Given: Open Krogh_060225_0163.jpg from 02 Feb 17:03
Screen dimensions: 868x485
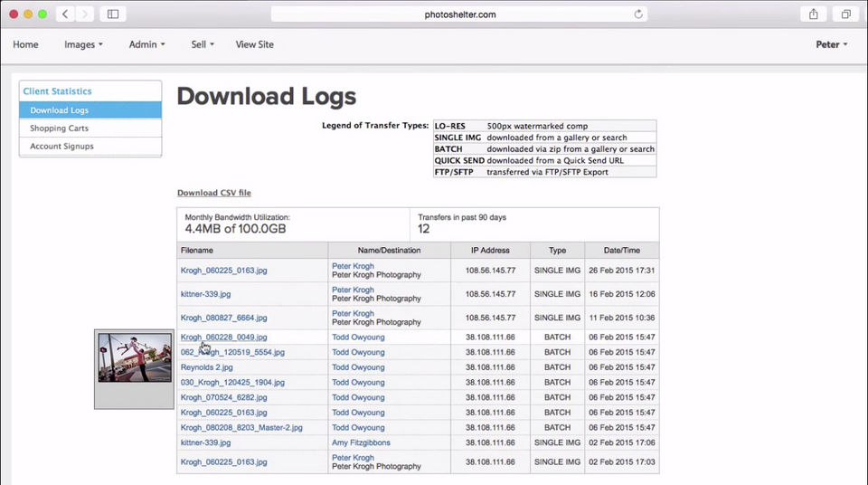Looking at the screenshot, I should coord(223,462).
